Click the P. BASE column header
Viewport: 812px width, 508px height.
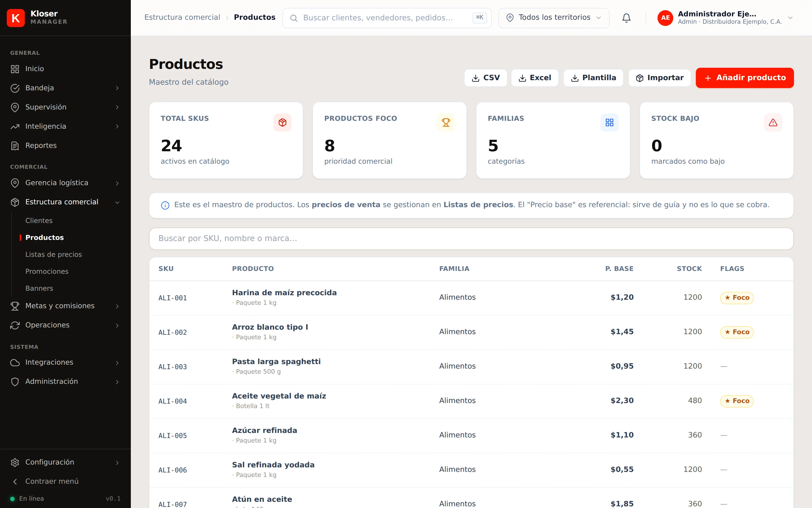click(x=619, y=269)
